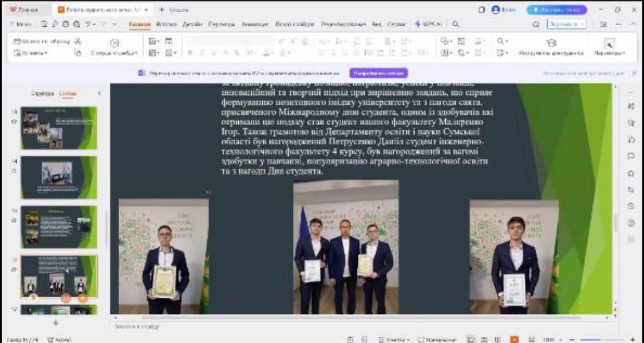Click the purple try-now button in banner
This screenshot has width=644, height=343.
click(378, 73)
